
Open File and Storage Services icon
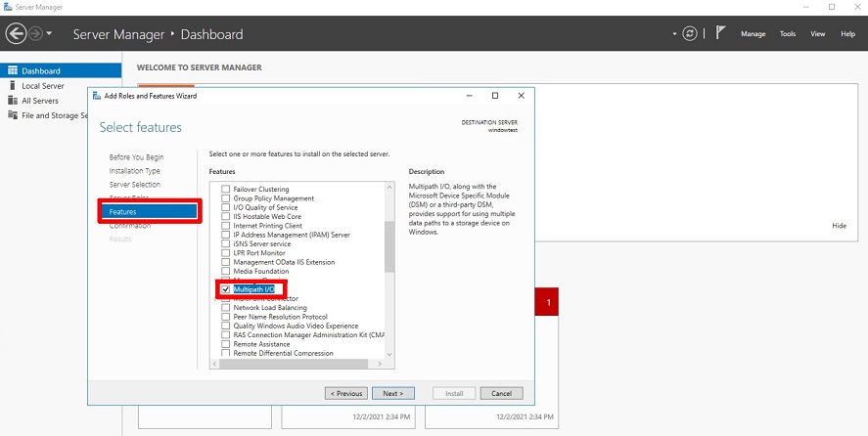pyautogui.click(x=13, y=115)
